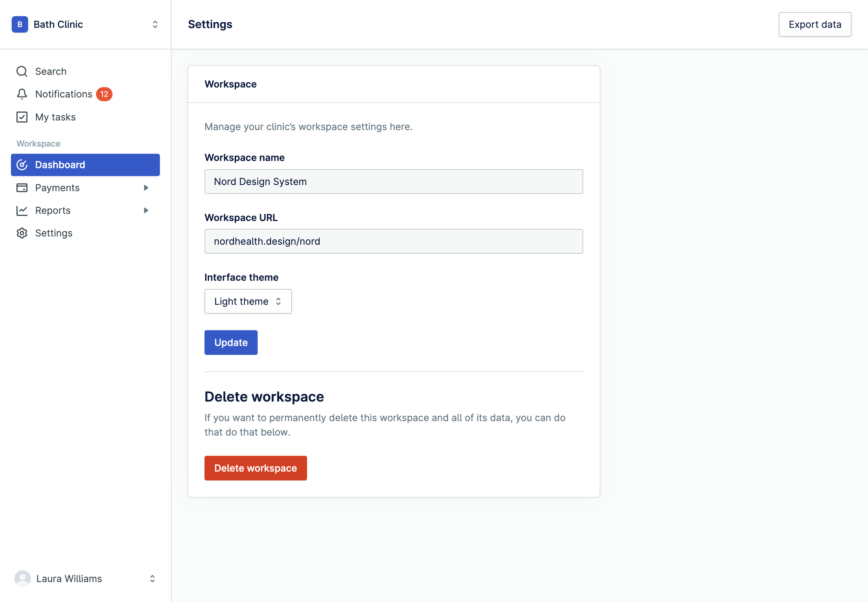Click Laura Williams avatar image
The image size is (868, 602).
click(23, 579)
